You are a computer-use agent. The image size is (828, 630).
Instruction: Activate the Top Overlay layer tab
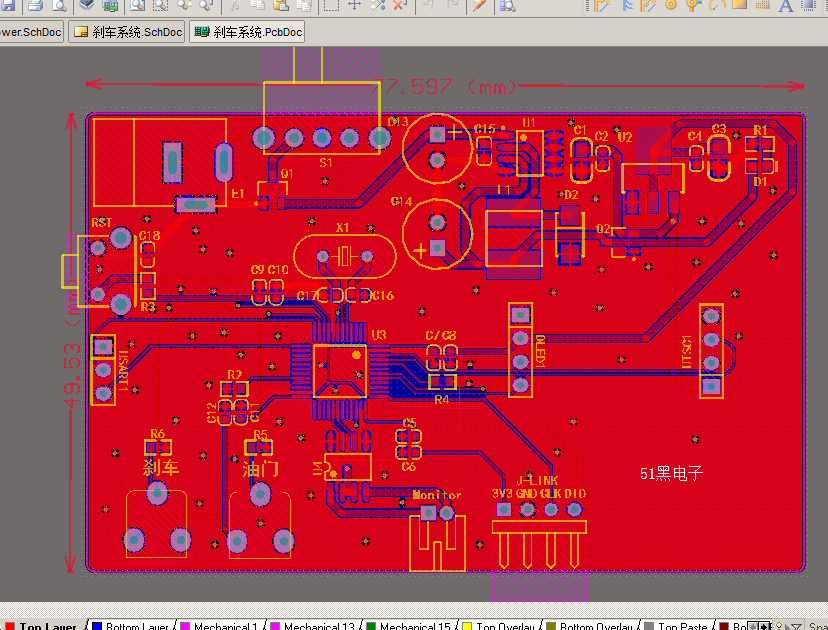click(499, 625)
